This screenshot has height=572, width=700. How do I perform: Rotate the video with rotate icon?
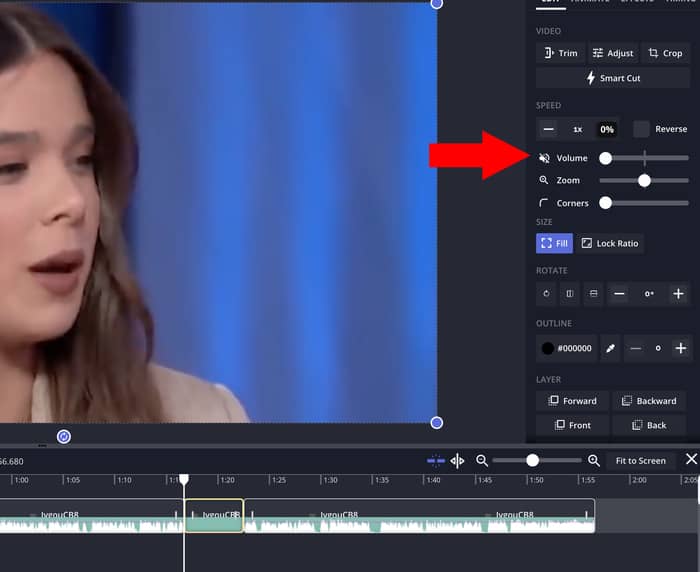[546, 294]
